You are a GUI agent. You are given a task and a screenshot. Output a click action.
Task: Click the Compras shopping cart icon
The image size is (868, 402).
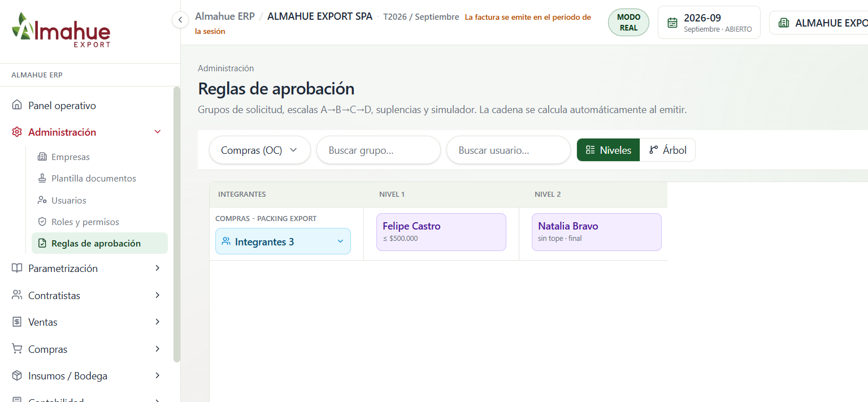click(x=17, y=349)
